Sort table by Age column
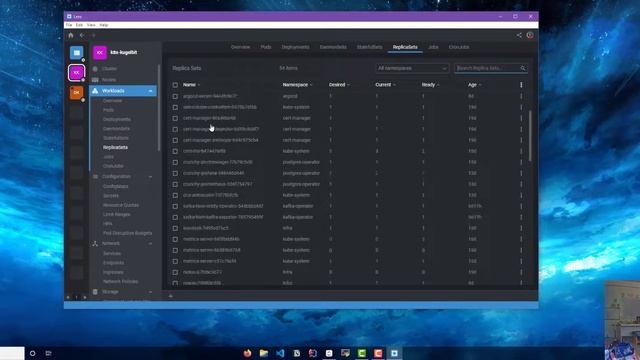The image size is (640, 360). pos(472,85)
